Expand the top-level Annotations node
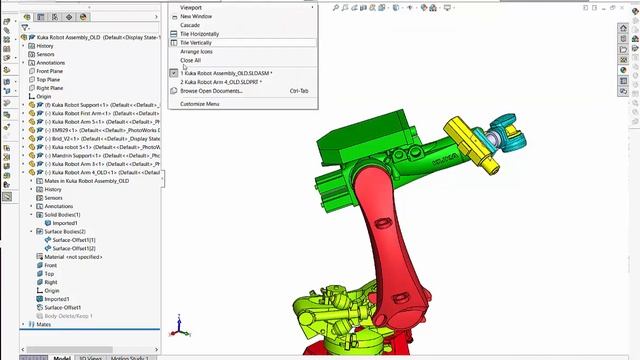 [x=23, y=63]
